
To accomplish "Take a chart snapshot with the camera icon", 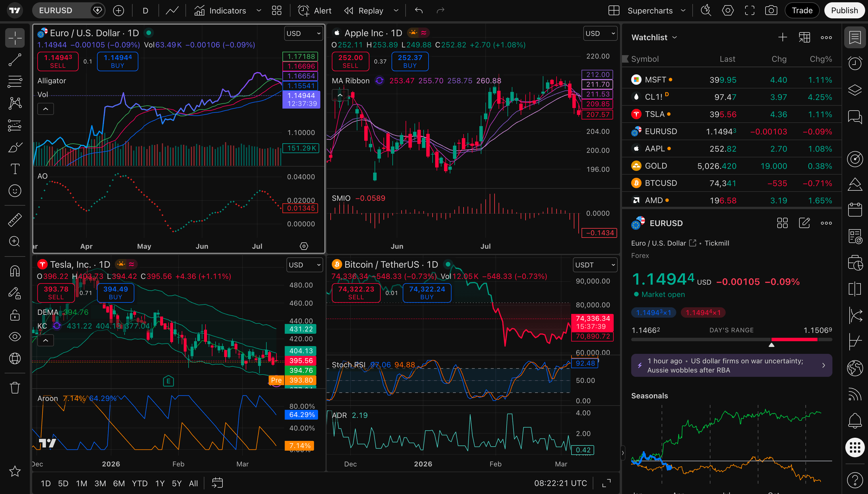I will [771, 10].
